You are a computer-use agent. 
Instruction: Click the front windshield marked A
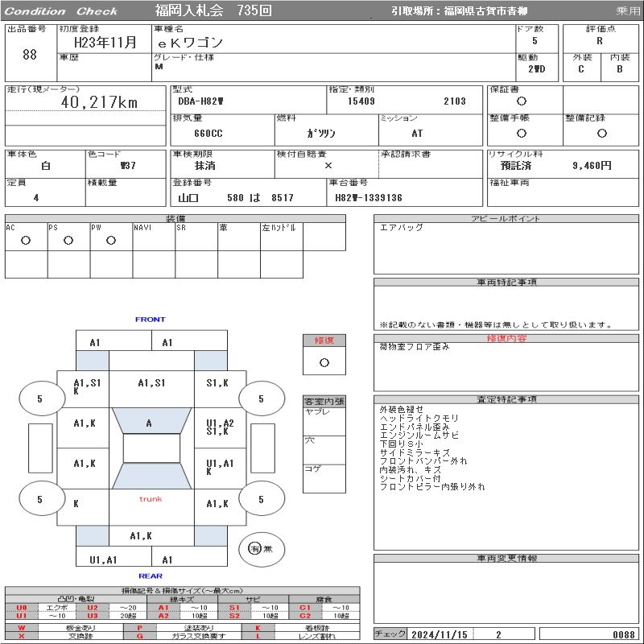[149, 423]
